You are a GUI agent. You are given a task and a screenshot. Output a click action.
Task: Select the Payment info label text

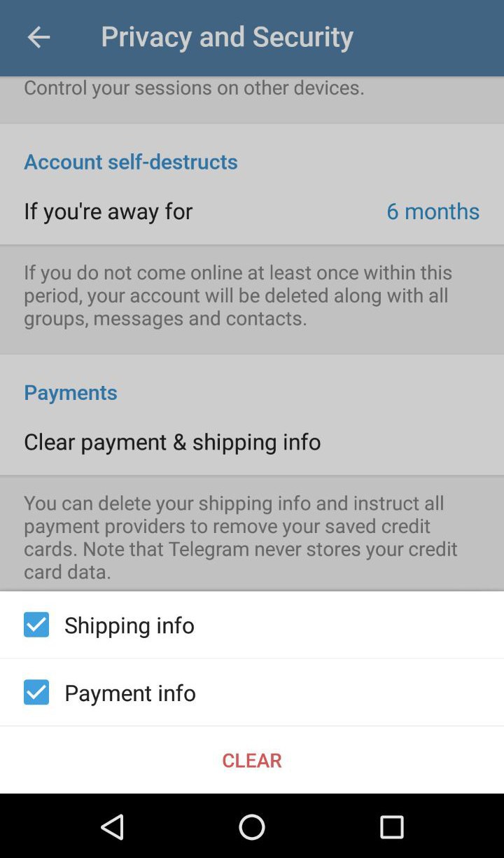(130, 692)
